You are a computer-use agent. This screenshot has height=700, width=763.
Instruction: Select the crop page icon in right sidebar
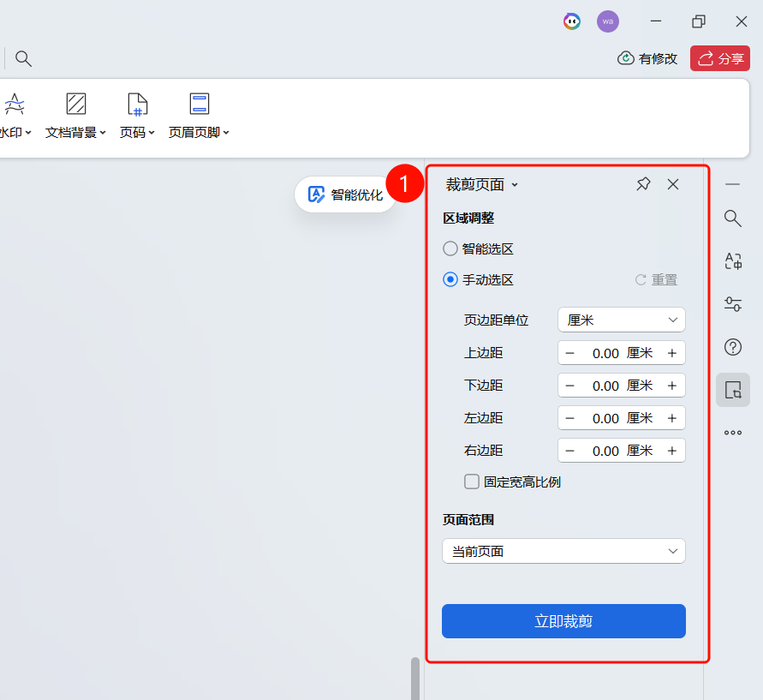733,390
